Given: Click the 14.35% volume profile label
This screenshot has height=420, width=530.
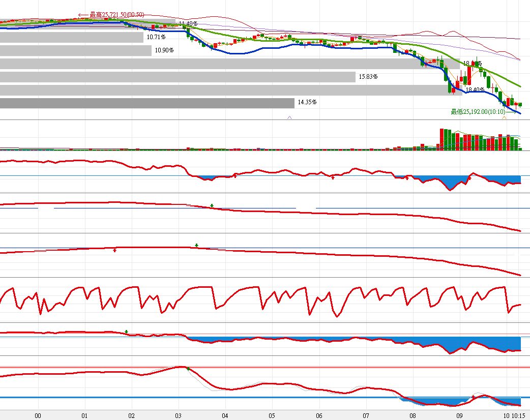Looking at the screenshot, I should [x=307, y=102].
